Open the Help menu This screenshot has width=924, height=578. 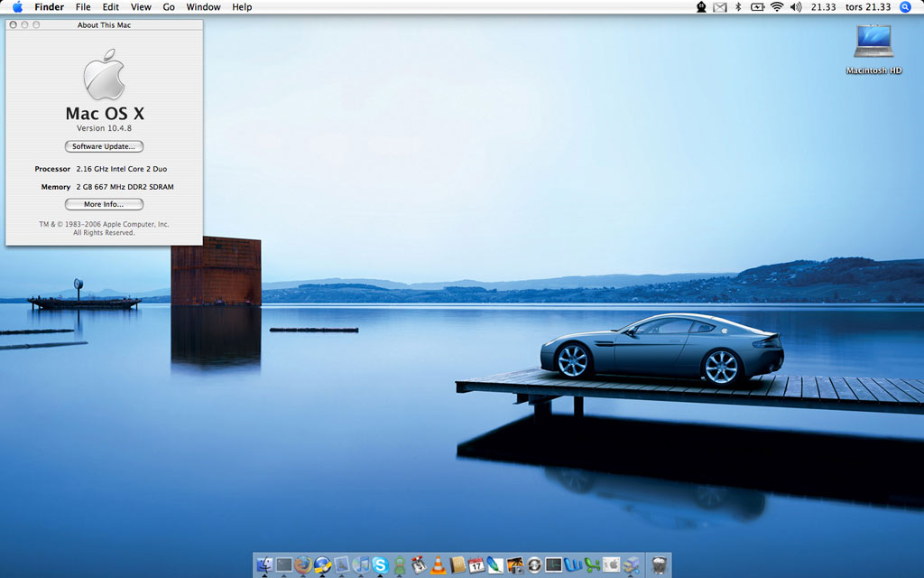242,7
